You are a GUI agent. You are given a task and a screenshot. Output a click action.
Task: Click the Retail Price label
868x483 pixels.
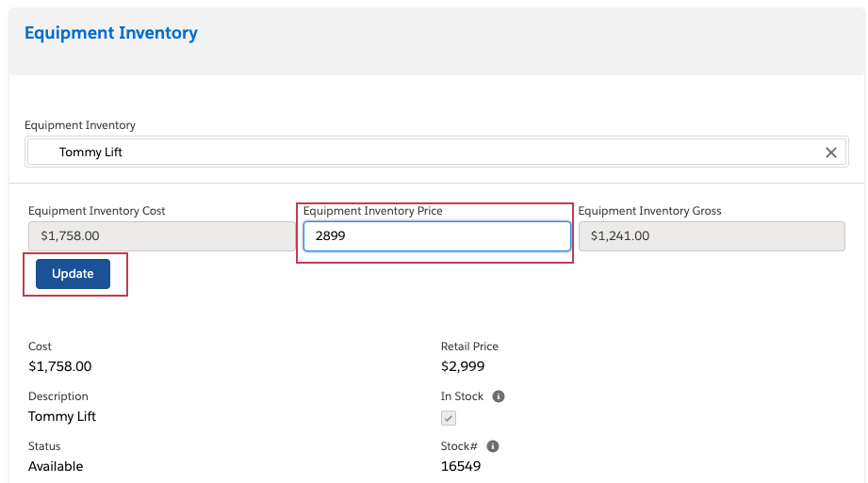coord(469,346)
